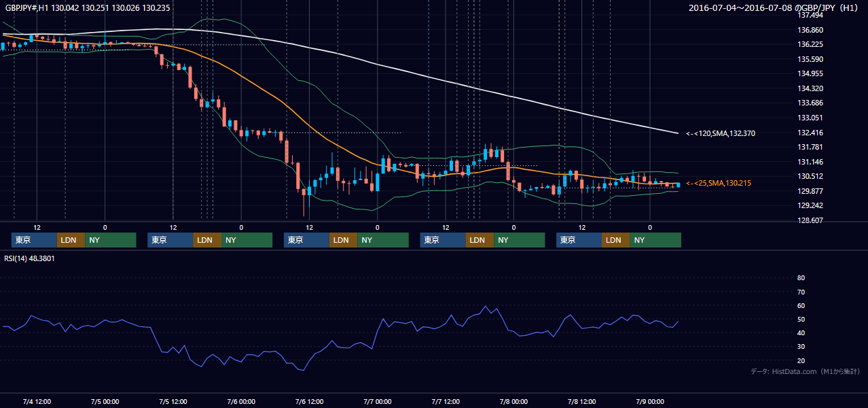Click the 7/5 00:00 time axis label
868x408 pixels.
[105, 401]
